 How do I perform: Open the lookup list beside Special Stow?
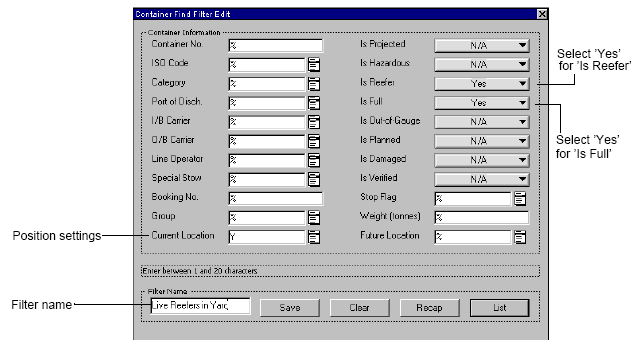314,179
